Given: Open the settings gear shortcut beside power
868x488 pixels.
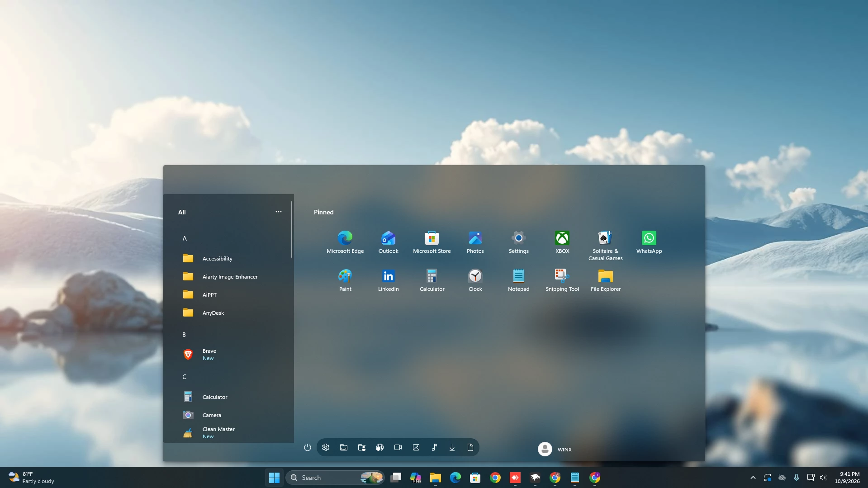Looking at the screenshot, I should [x=326, y=447].
